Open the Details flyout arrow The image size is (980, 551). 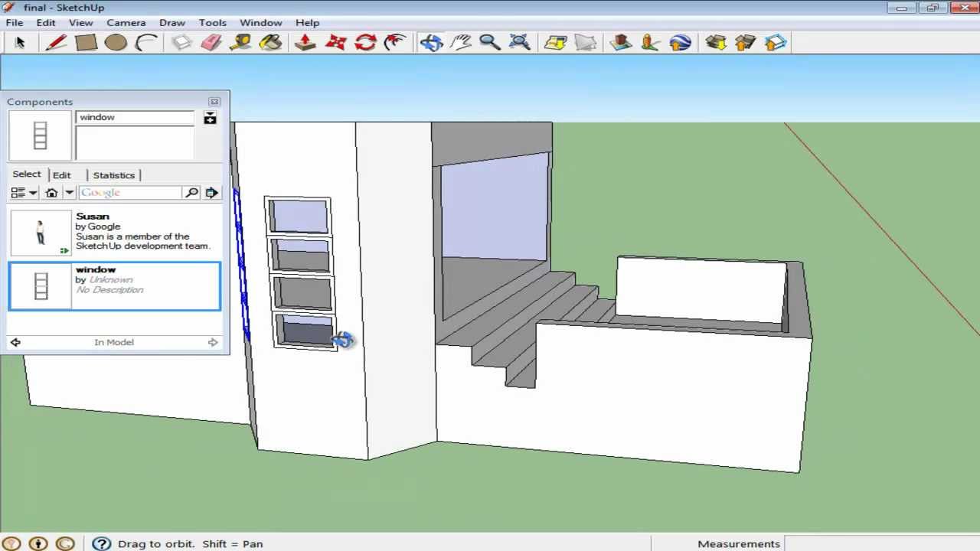pos(212,193)
